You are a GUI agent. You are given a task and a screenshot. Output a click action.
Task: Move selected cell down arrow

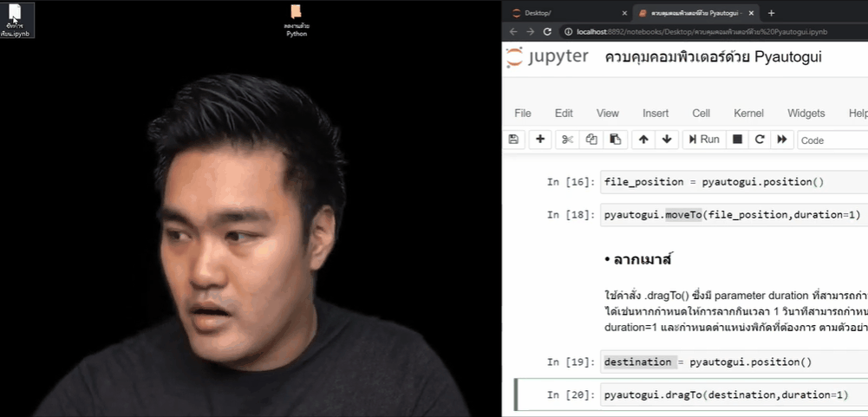click(667, 140)
